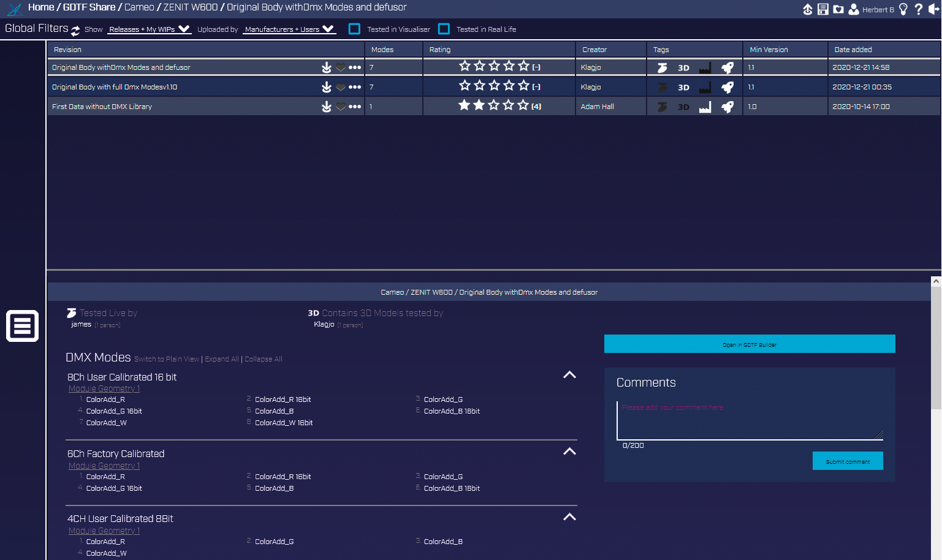942x560 pixels.
Task: Click the upload fixture icon in header
Action: (808, 9)
